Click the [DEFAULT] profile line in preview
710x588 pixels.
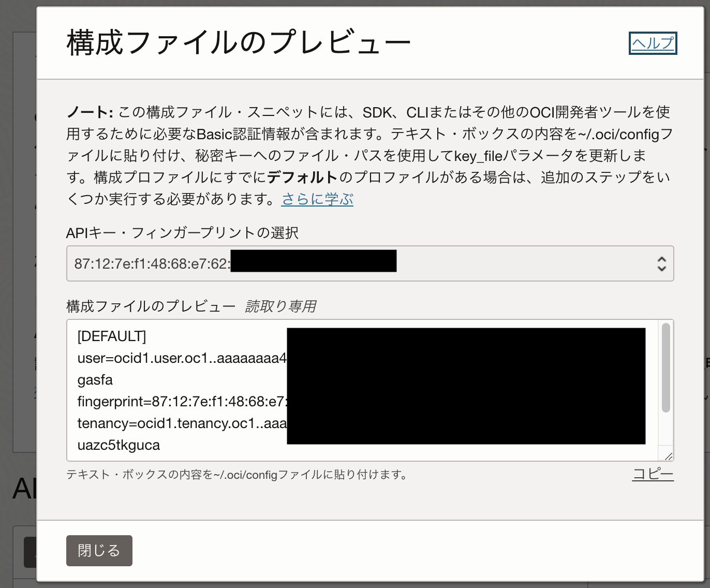point(111,336)
